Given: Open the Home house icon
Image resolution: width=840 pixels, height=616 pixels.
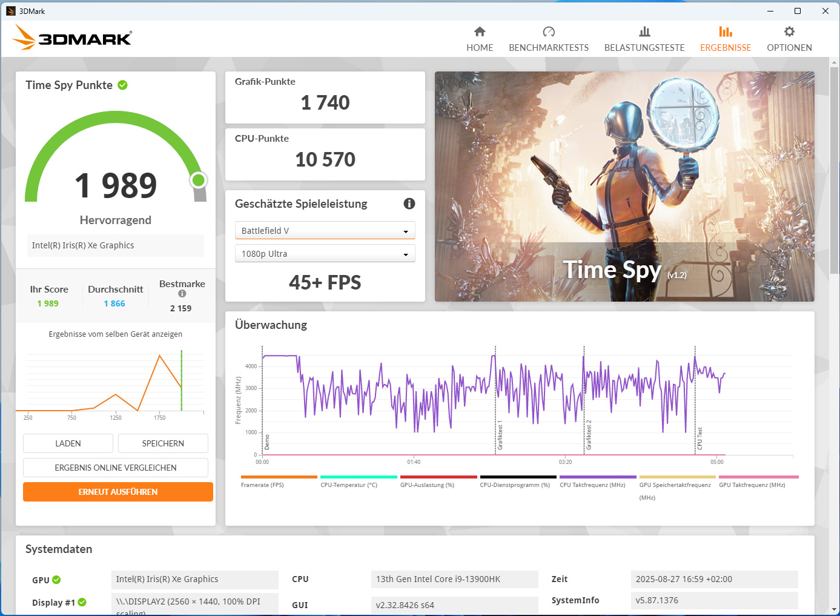Looking at the screenshot, I should point(480,31).
